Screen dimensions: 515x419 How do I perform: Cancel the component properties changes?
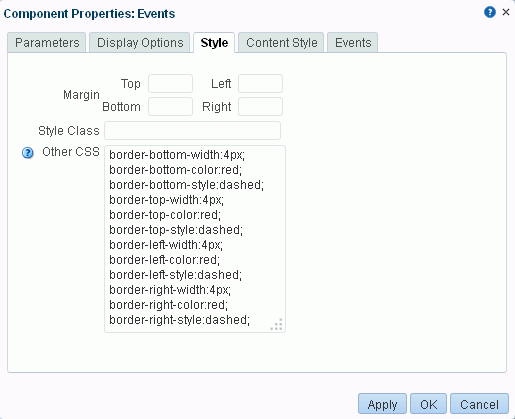point(479,404)
